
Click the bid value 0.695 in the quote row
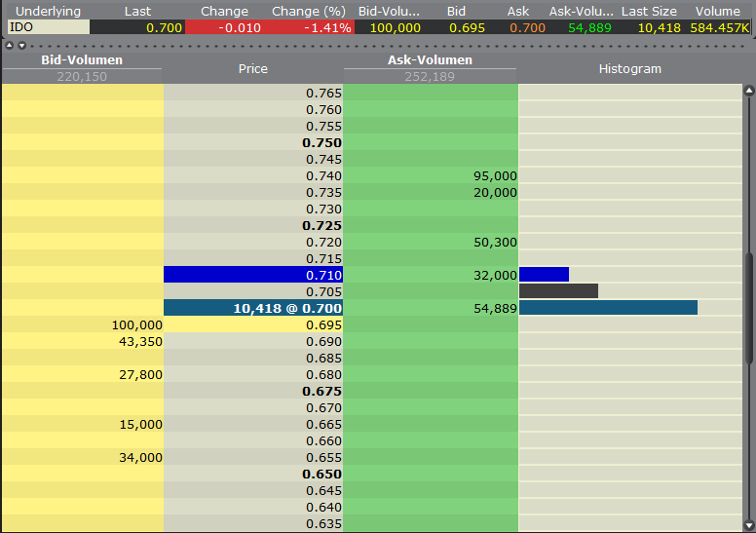468,28
